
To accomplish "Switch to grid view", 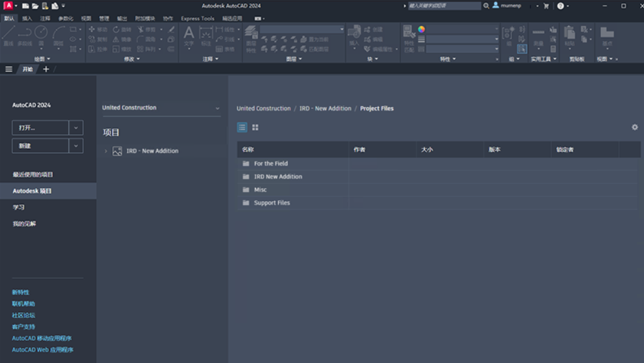I will pos(255,127).
